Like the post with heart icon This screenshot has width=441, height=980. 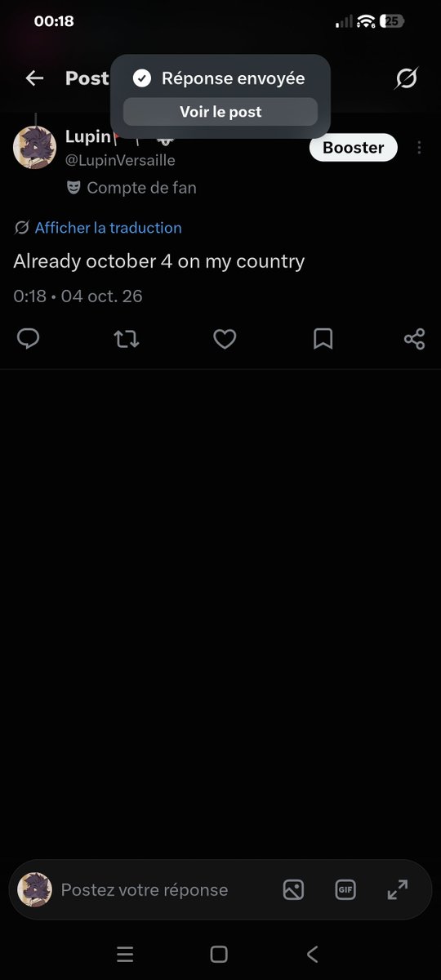pyautogui.click(x=225, y=338)
